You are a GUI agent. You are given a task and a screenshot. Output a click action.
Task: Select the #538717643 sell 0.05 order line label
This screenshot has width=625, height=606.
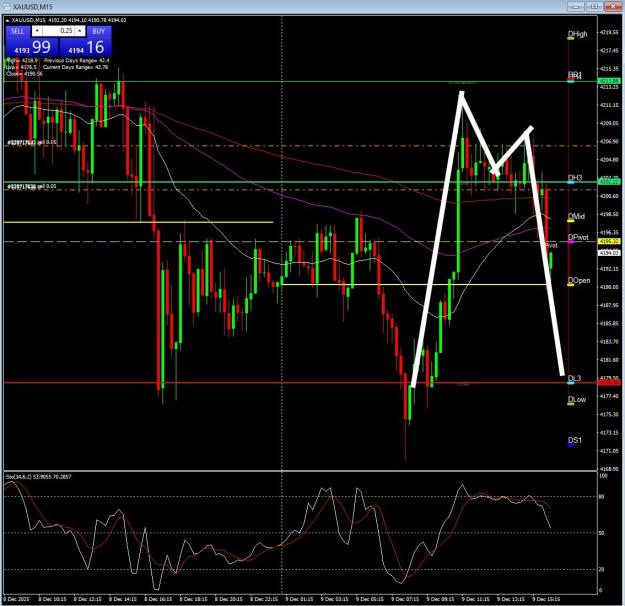[x=31, y=142]
